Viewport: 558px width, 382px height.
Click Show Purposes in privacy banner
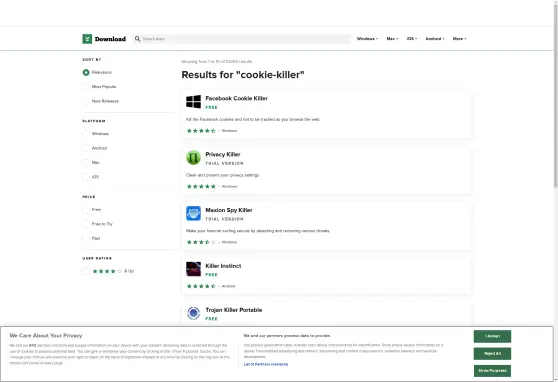click(492, 371)
